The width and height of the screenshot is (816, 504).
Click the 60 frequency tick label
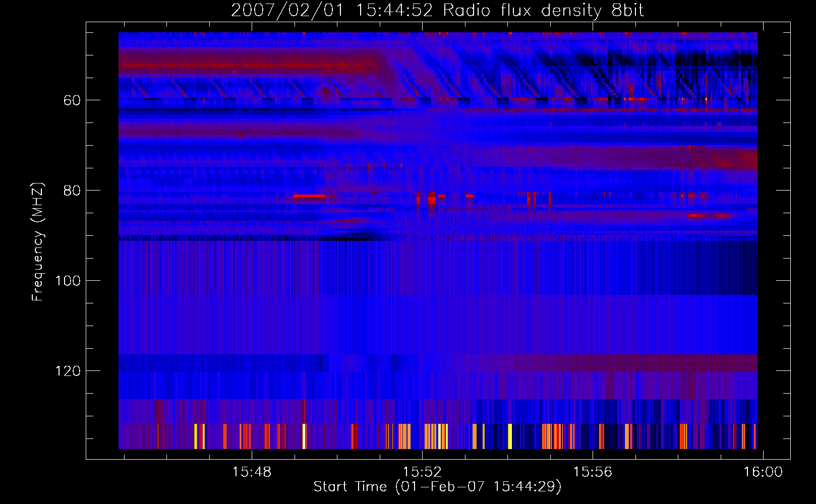(72, 100)
